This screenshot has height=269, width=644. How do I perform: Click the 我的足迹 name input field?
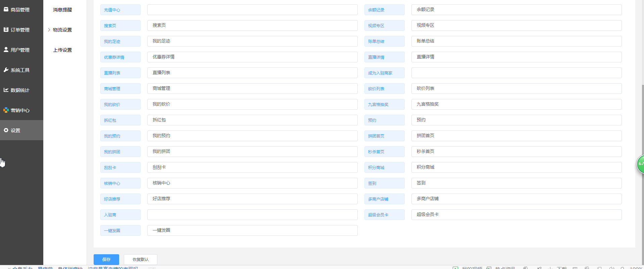[252, 41]
